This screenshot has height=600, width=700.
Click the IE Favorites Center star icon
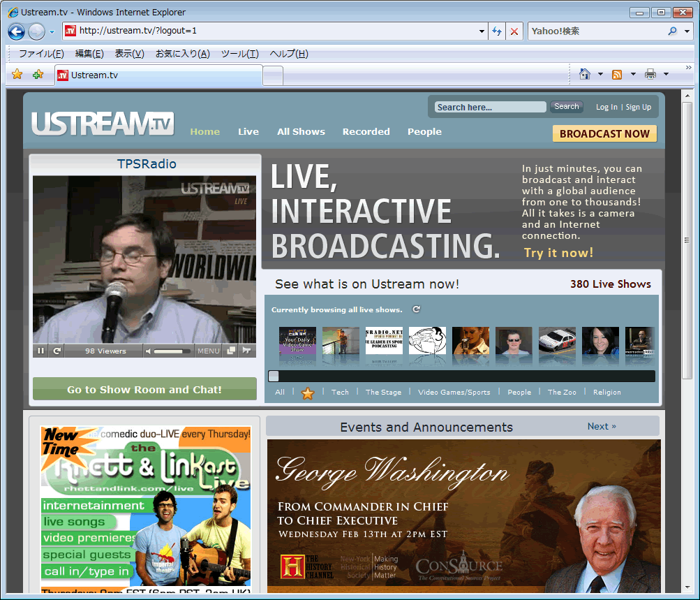point(17,75)
